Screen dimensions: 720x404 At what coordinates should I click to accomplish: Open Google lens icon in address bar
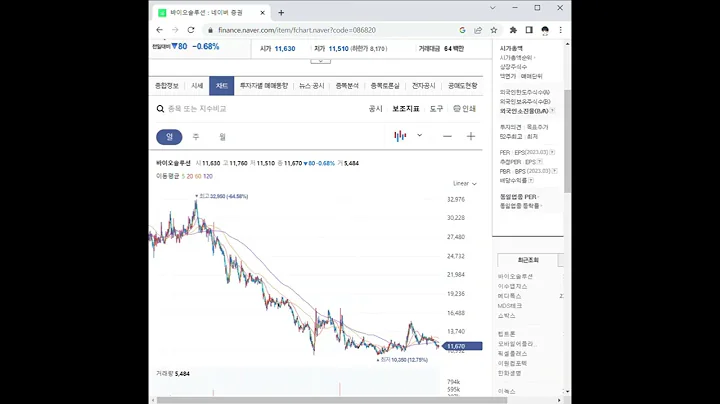point(462,30)
